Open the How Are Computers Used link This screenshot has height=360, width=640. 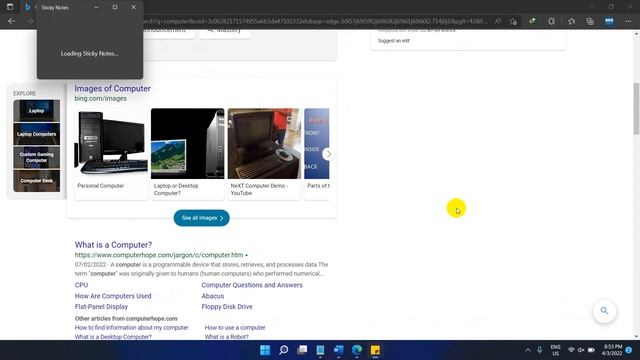pos(113,296)
